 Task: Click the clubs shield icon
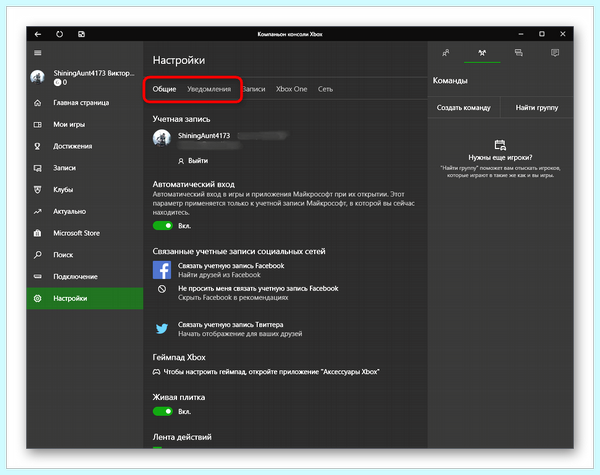pyautogui.click(x=38, y=189)
